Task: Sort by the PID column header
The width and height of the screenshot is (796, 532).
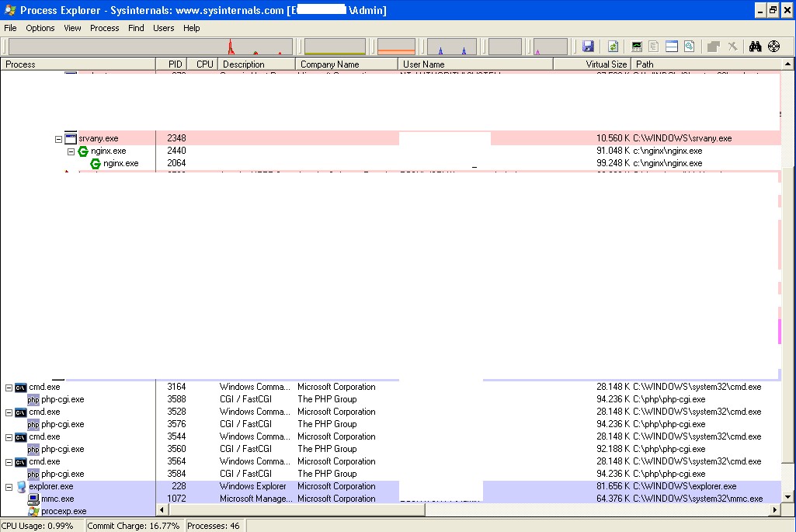Action: pyautogui.click(x=171, y=64)
